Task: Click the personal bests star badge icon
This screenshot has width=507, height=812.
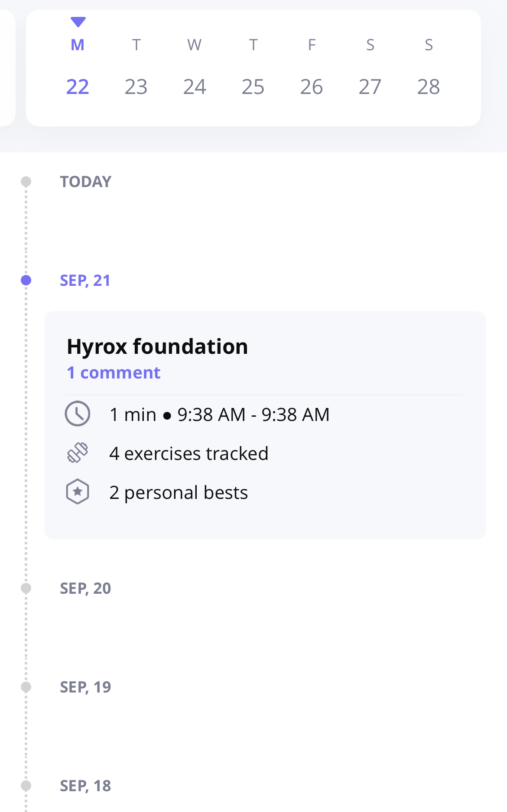Action: click(x=78, y=492)
